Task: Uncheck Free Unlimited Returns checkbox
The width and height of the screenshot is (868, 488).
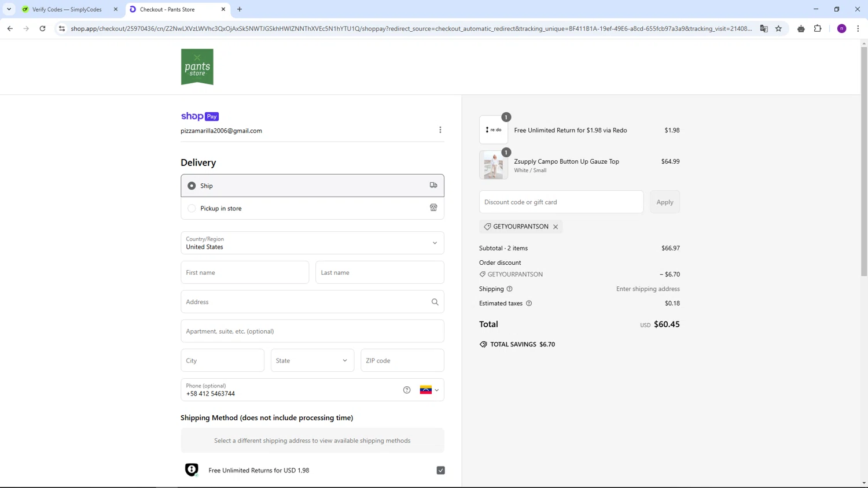Action: tap(440, 471)
